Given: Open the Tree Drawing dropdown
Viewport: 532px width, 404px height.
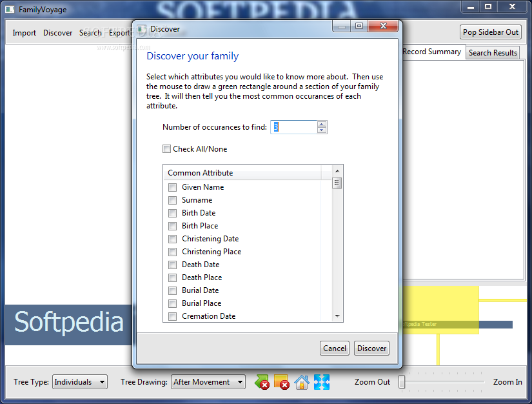Looking at the screenshot, I should [x=208, y=382].
